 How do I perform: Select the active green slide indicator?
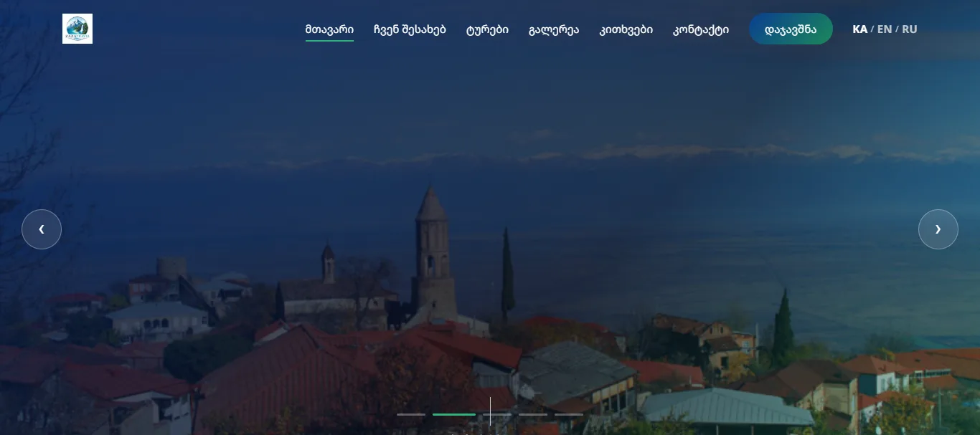tap(454, 414)
